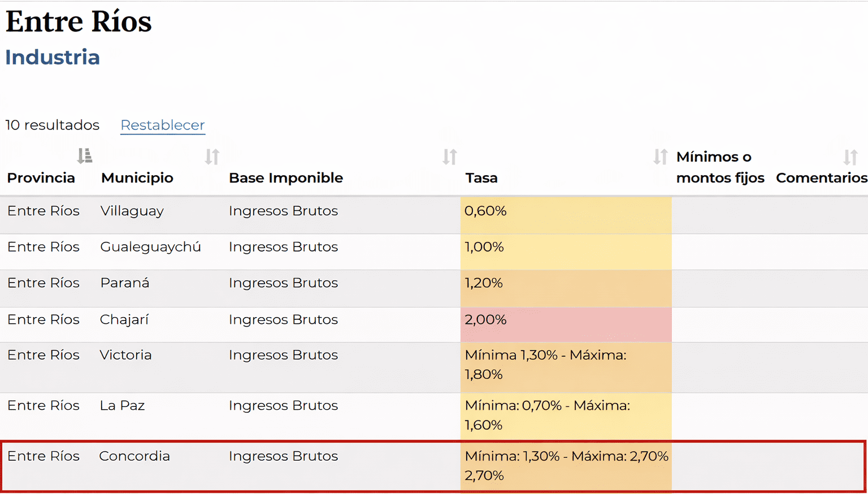Select the Gualeguaychú municipality cell
Viewport: 868px width, 494px height.
pos(150,247)
